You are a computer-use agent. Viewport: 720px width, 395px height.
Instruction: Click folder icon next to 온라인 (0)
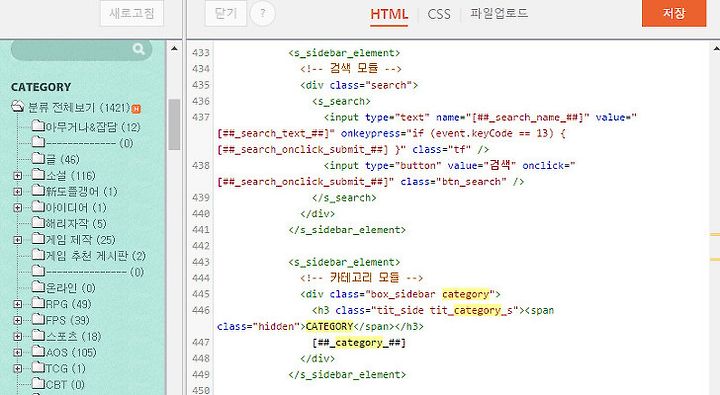(38, 287)
